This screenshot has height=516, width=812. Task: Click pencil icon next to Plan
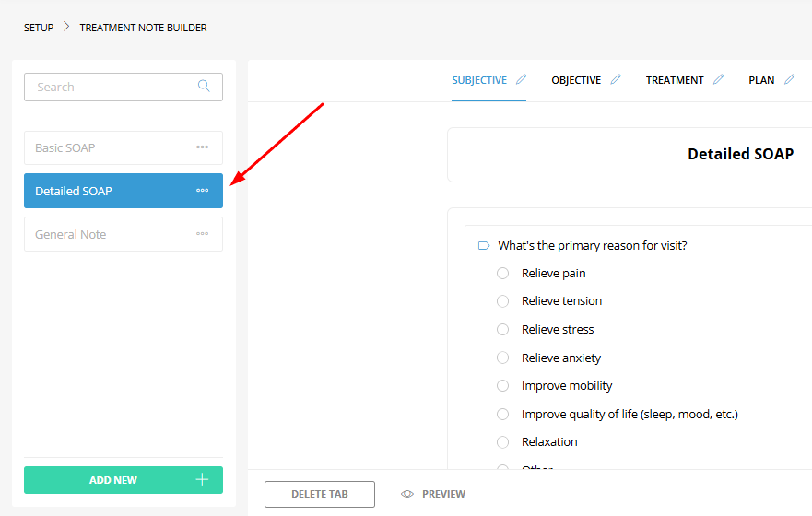coord(789,80)
